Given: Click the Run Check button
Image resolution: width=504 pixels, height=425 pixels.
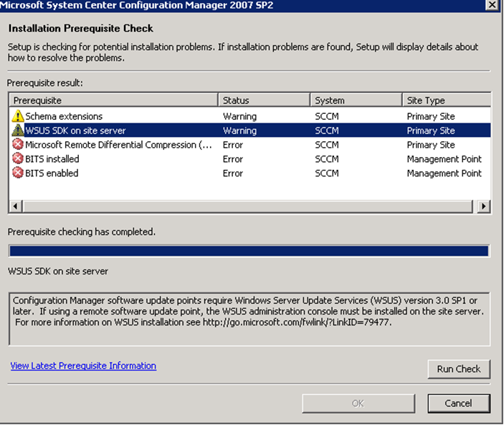Looking at the screenshot, I should (459, 369).
